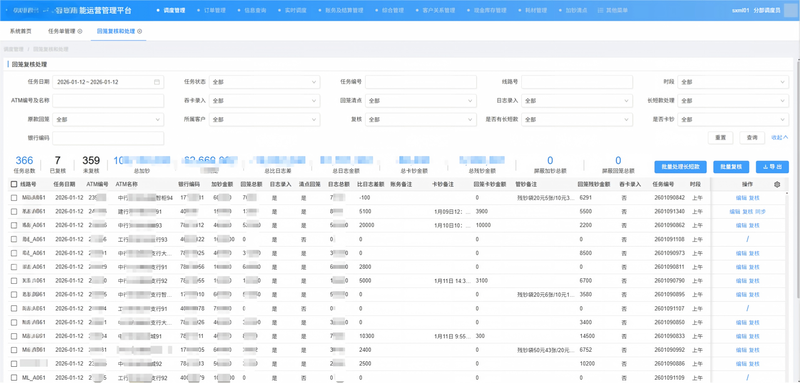Focus the 线路号 input field
The image size is (800, 383).
(577, 82)
